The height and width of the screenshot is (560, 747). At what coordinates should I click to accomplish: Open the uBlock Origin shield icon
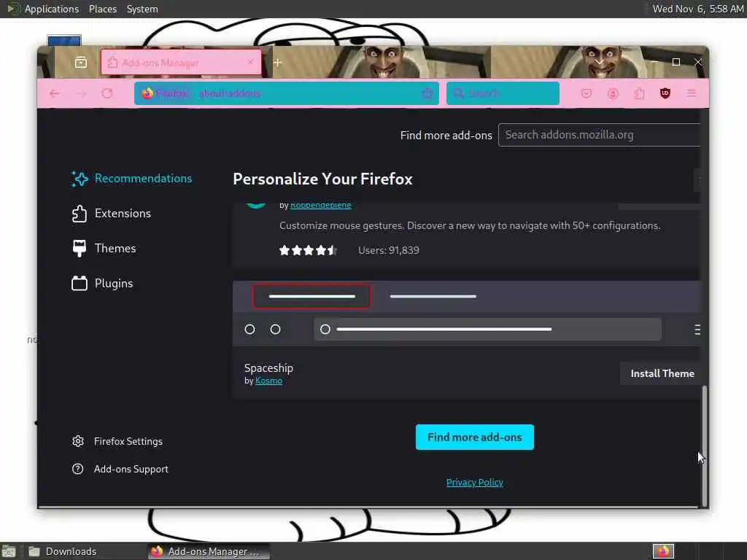click(x=665, y=93)
